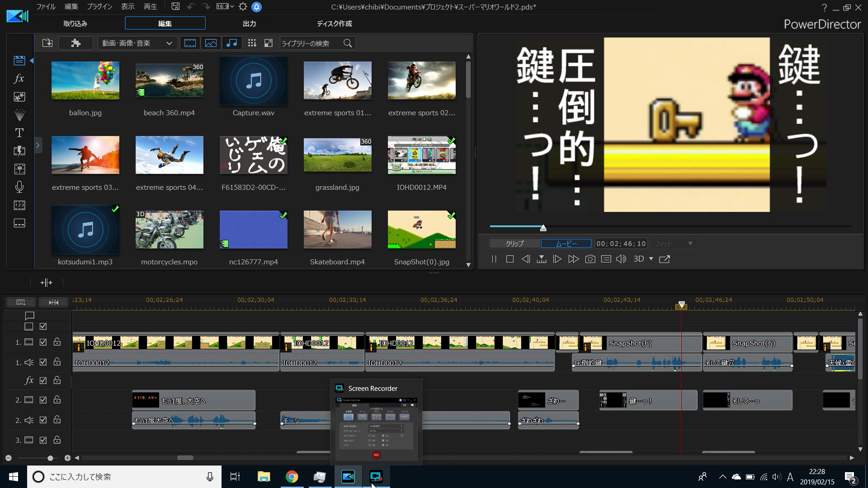Open the Title room (T icon)
The width and height of the screenshot is (868, 488).
click(19, 132)
